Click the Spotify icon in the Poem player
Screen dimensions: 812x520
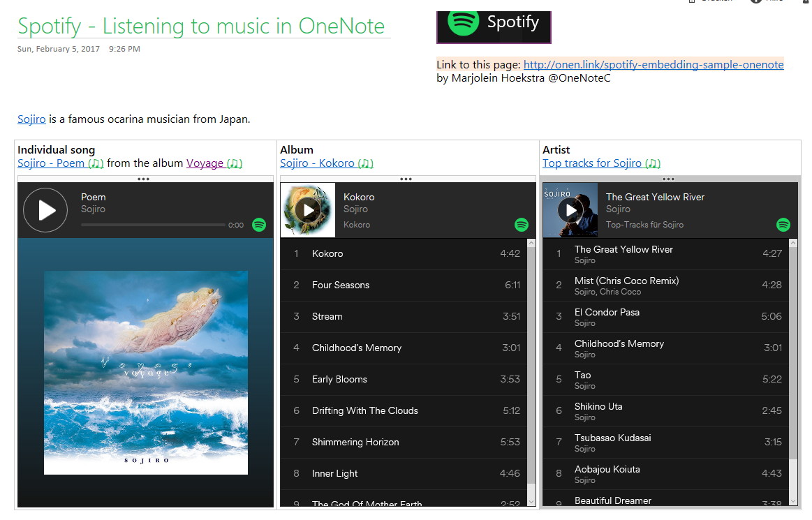click(x=259, y=225)
